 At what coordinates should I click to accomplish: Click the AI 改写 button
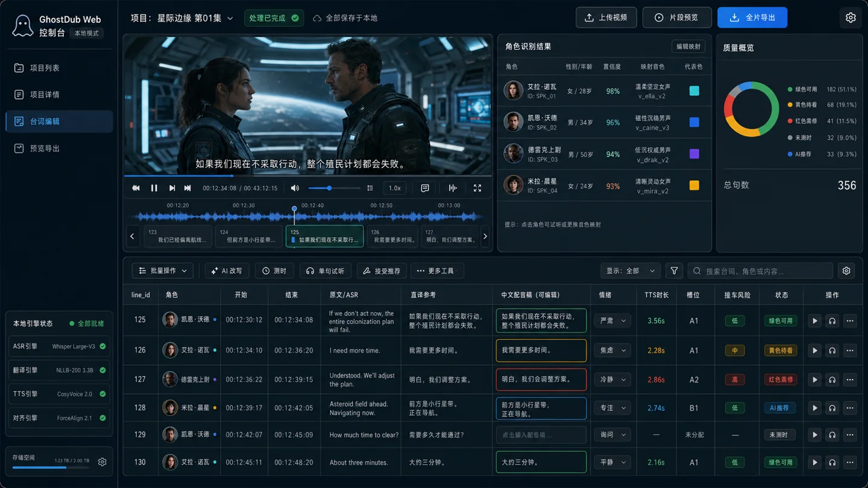227,271
